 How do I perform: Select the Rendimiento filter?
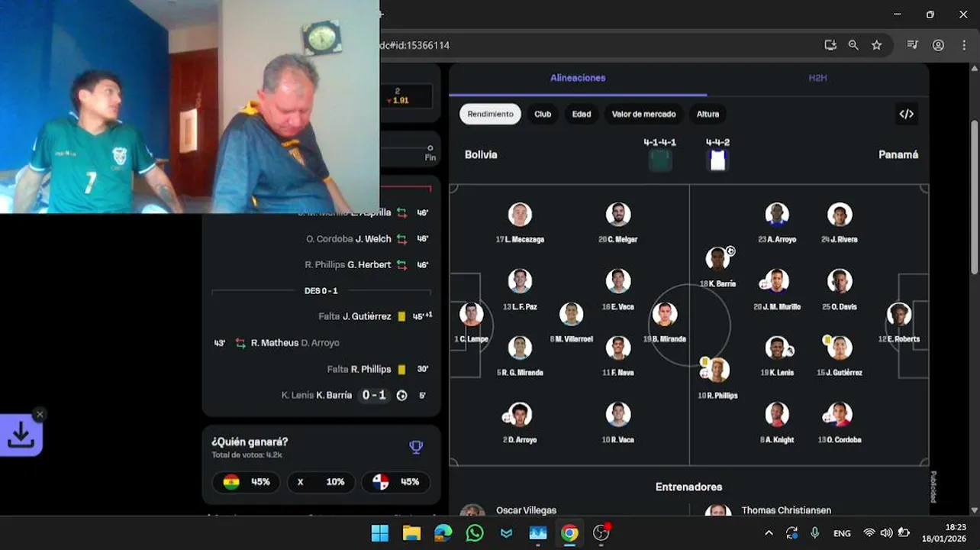[490, 114]
